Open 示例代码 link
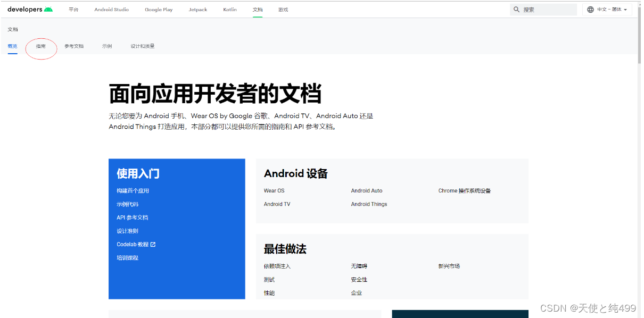The height and width of the screenshot is (318, 644). click(128, 204)
